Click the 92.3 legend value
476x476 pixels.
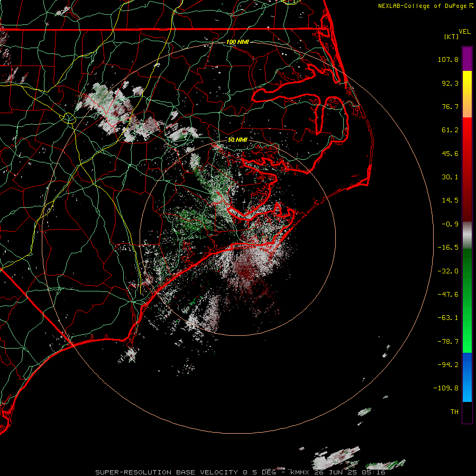click(x=450, y=83)
